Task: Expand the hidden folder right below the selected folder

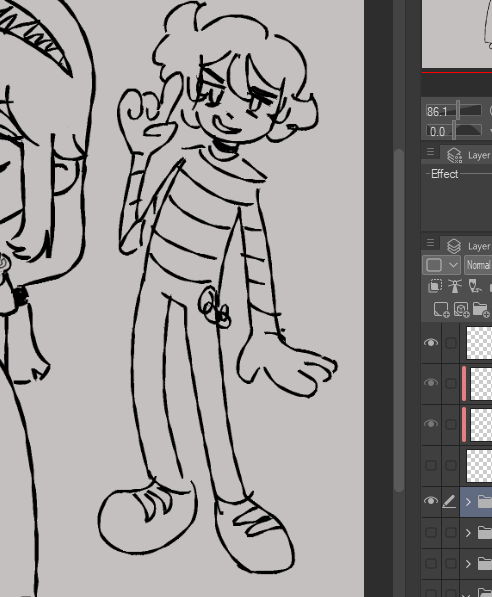Action: (468, 533)
